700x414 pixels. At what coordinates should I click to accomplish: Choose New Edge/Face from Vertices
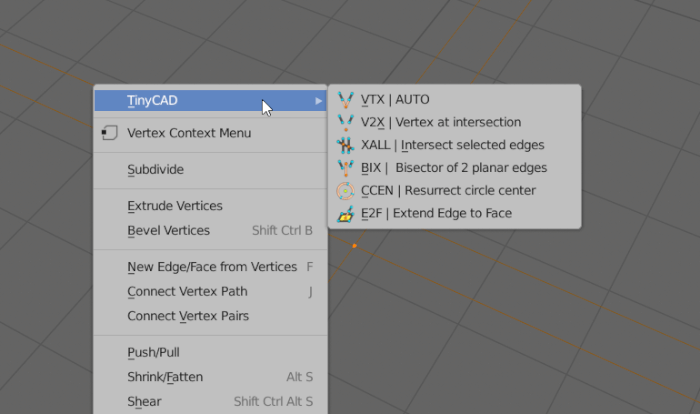210,267
